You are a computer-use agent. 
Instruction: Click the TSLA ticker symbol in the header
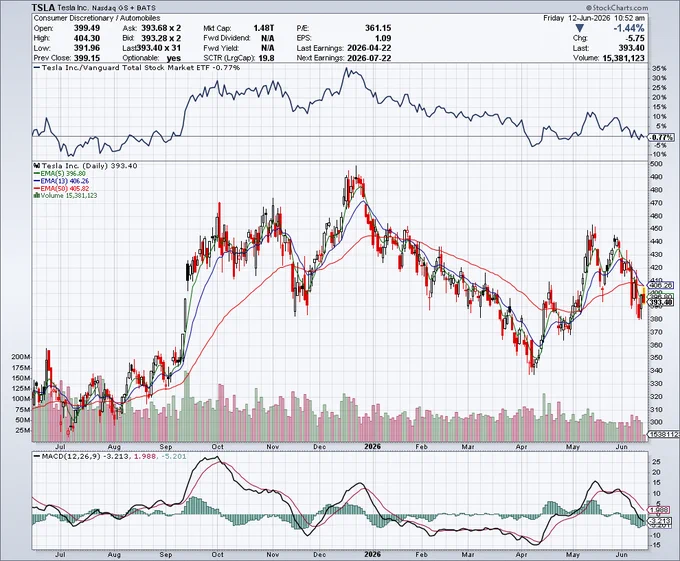[x=43, y=8]
